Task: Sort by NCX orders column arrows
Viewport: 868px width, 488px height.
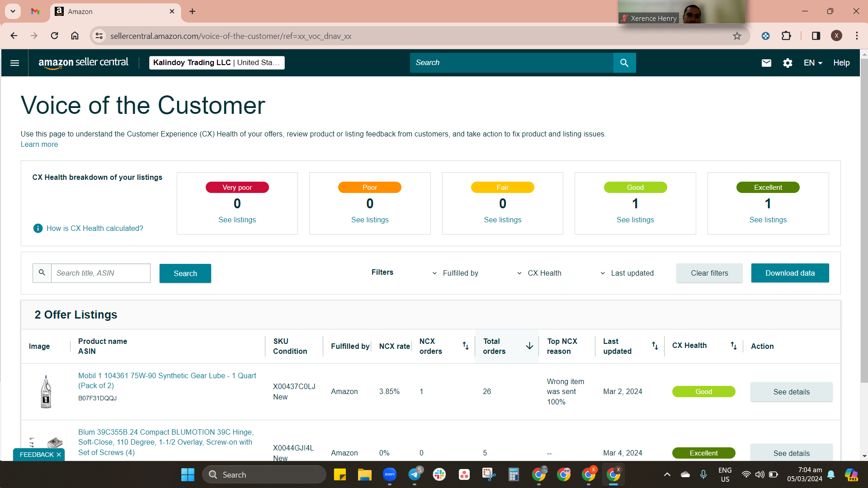Action: point(465,346)
